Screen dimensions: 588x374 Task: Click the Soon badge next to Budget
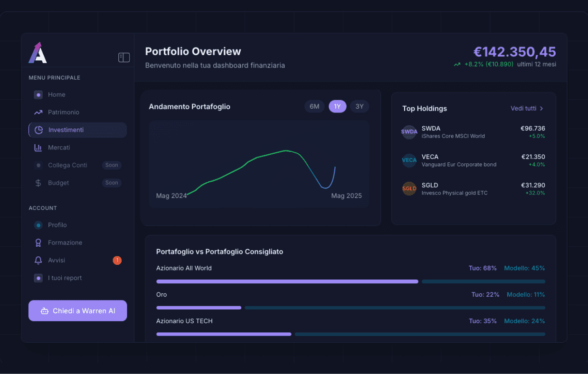(112, 183)
